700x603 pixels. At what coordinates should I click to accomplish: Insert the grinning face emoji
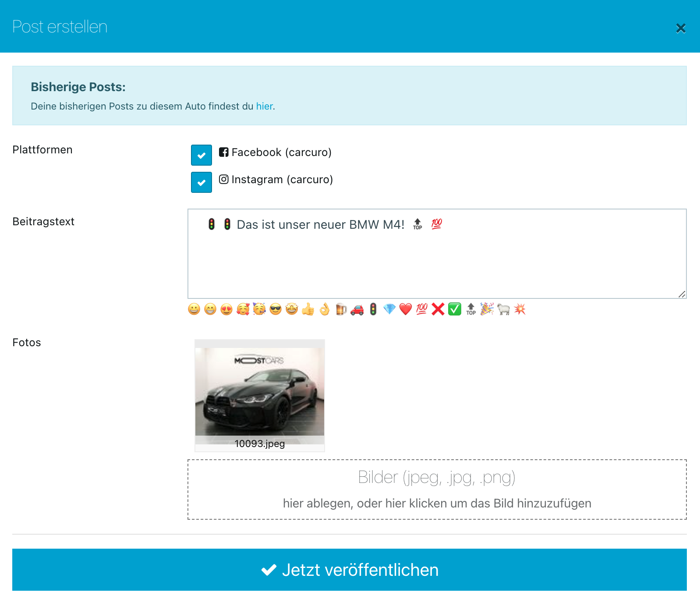point(194,309)
